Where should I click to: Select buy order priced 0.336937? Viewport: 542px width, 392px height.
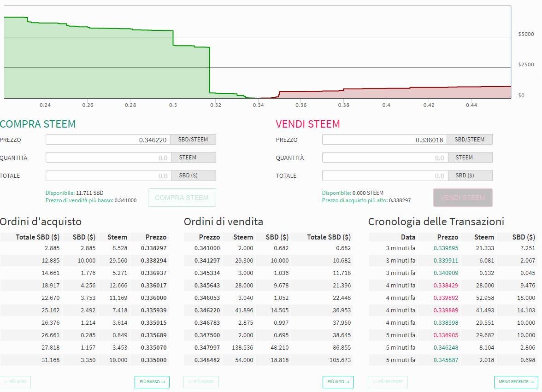click(x=84, y=273)
